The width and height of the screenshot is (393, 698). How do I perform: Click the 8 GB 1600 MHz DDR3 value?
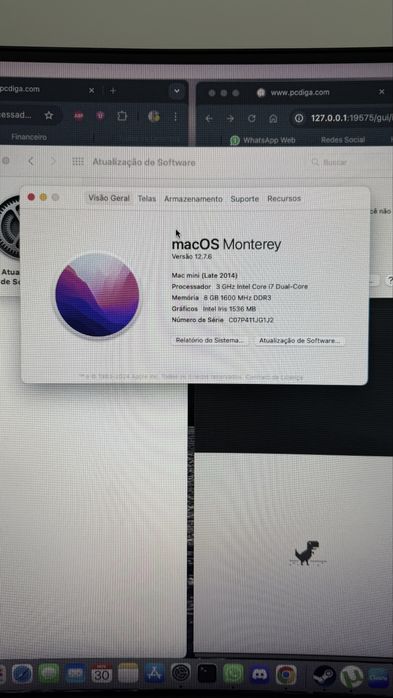tap(237, 298)
